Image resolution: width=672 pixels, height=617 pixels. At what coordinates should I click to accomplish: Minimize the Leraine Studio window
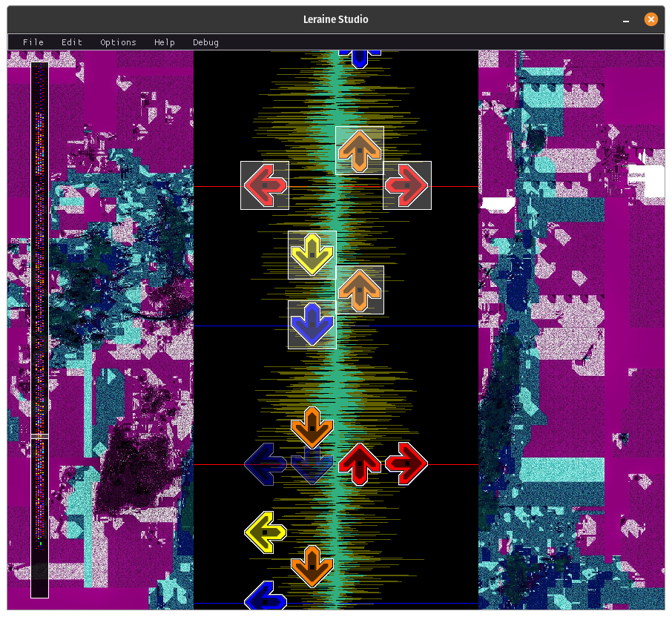[x=626, y=20]
